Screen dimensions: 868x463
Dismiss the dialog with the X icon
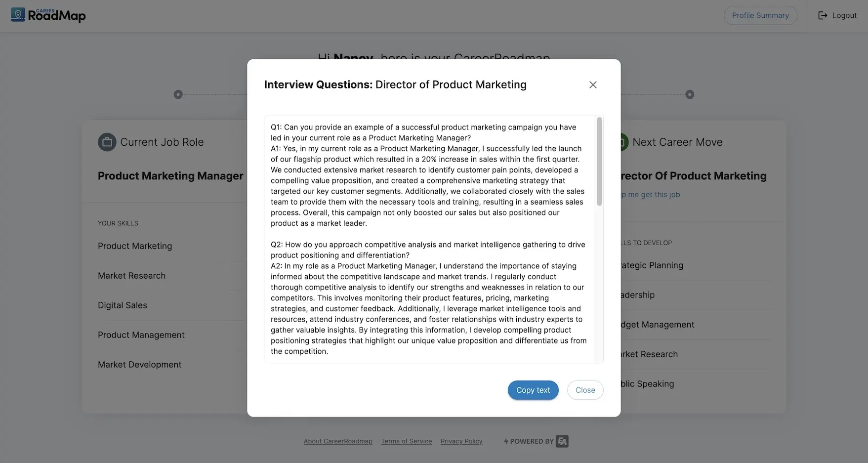click(x=593, y=85)
